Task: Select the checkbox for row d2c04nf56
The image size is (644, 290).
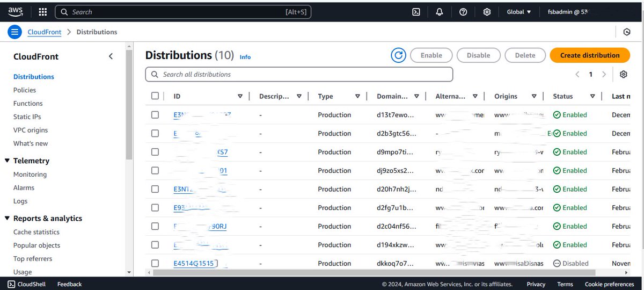Action: pyautogui.click(x=155, y=226)
